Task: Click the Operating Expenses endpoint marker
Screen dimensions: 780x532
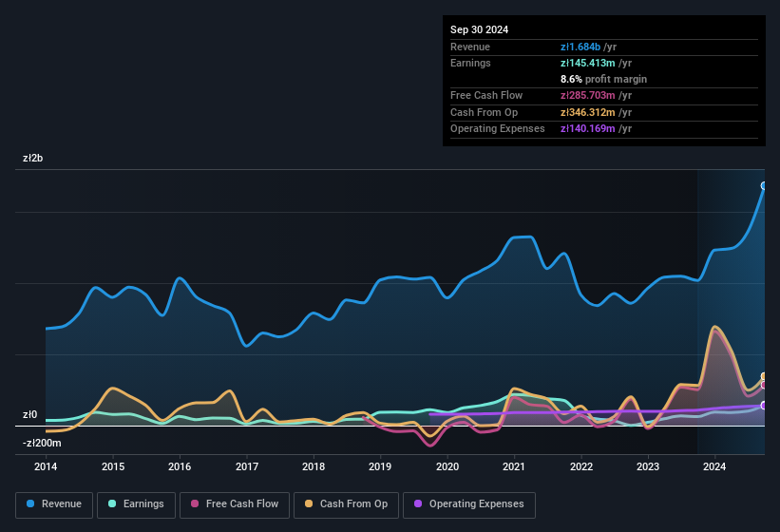Action: click(764, 406)
